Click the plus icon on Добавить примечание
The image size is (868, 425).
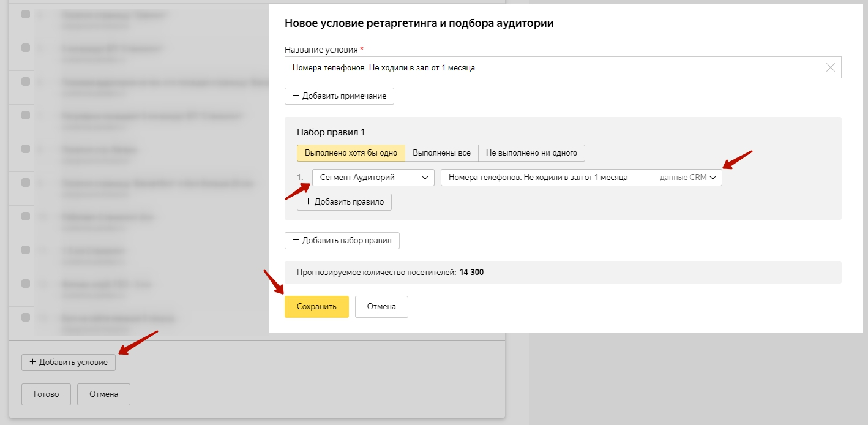coord(296,96)
